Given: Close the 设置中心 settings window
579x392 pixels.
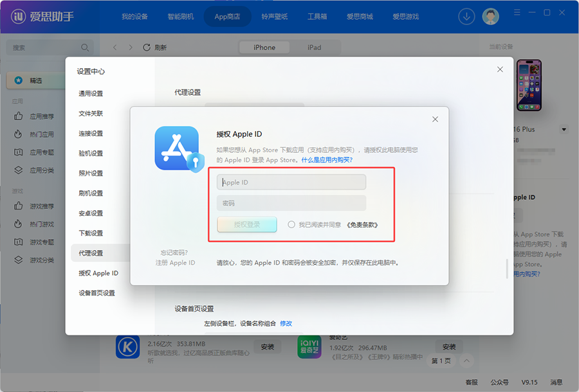Looking at the screenshot, I should point(500,69).
